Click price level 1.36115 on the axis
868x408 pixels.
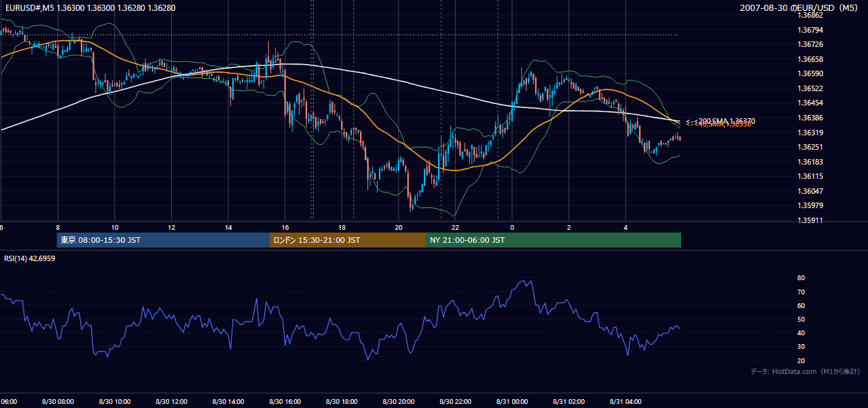pyautogui.click(x=810, y=176)
